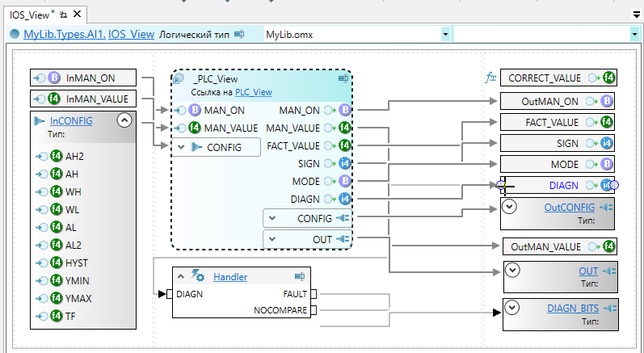Click the icon in _PLC_View header corner
The height and width of the screenshot is (353, 644).
click(x=343, y=79)
